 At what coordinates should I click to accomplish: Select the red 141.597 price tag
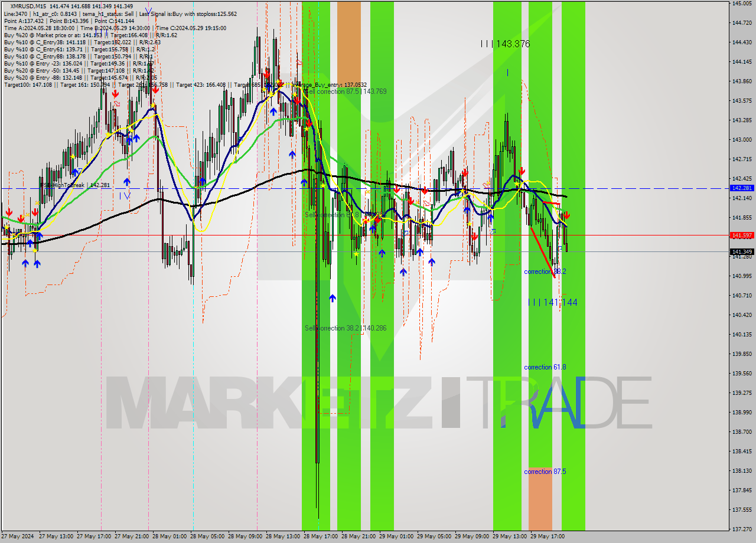742,235
